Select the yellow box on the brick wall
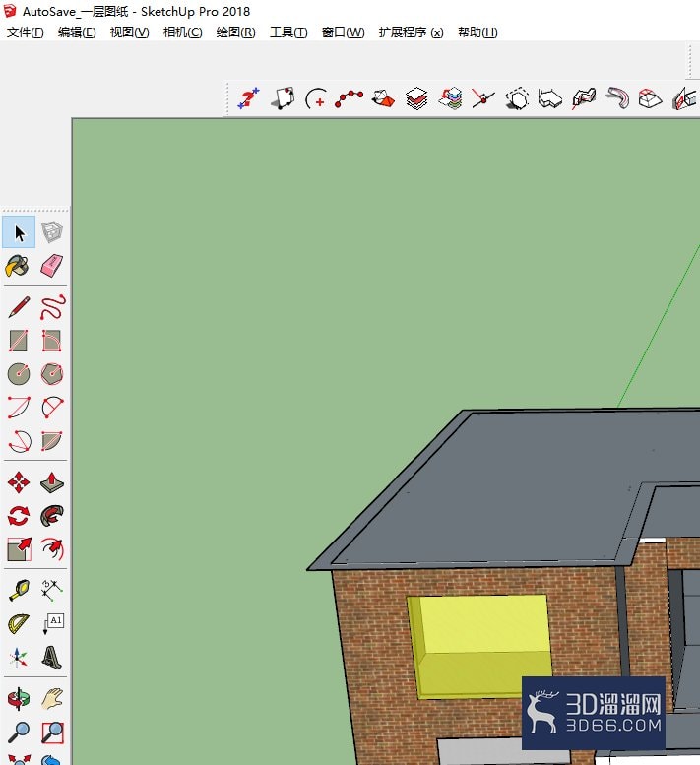Viewport: 700px width, 765px height. click(x=480, y=645)
